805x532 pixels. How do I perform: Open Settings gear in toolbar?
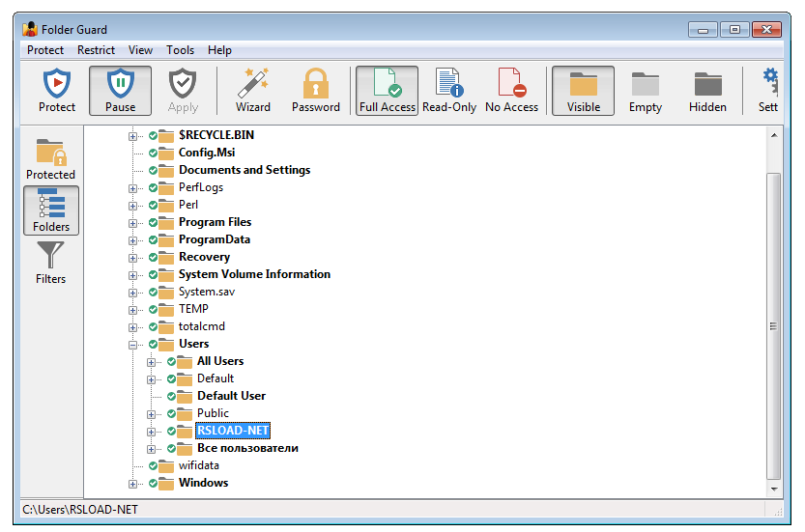pos(768,91)
